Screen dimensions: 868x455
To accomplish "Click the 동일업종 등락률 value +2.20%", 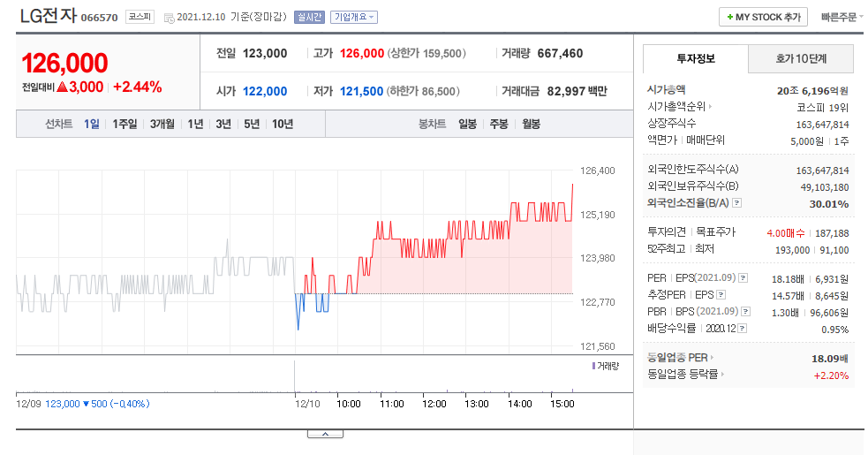I will 831,375.
